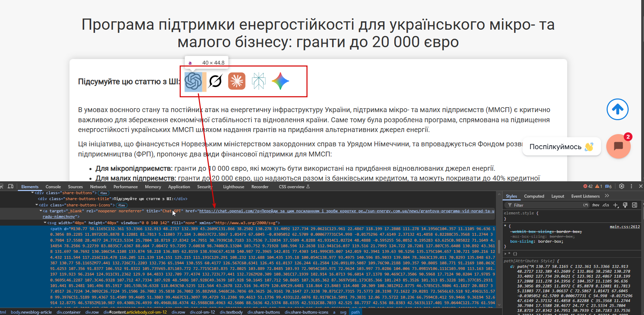Open the Recorder tab
Image resolution: width=644 pixels, height=315 pixels.
(x=260, y=187)
